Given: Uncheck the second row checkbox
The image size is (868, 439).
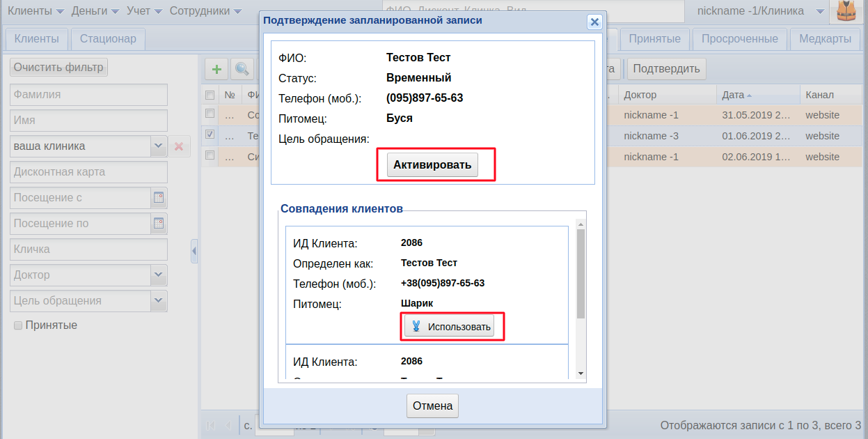Looking at the screenshot, I should (x=210, y=134).
